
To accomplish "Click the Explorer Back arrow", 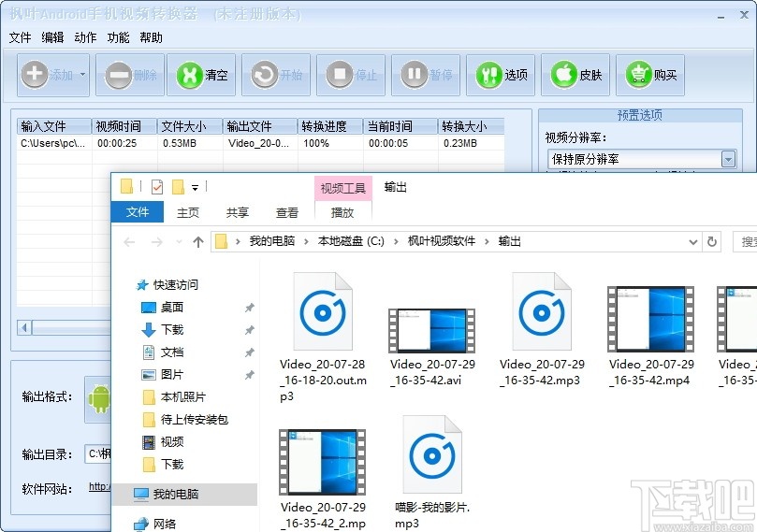I will 129,241.
